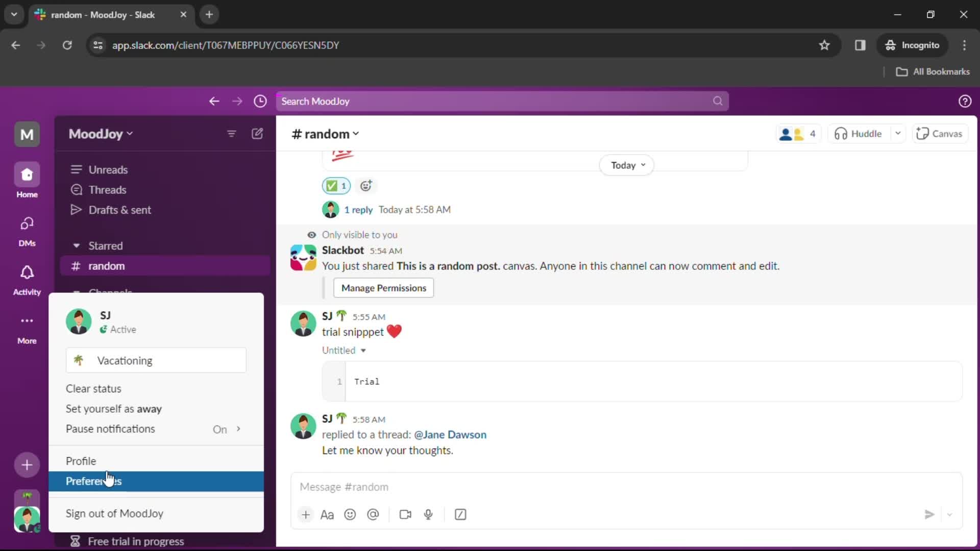Open Profile from the user menu
Screen dimensions: 980x551
[x=156, y=461]
